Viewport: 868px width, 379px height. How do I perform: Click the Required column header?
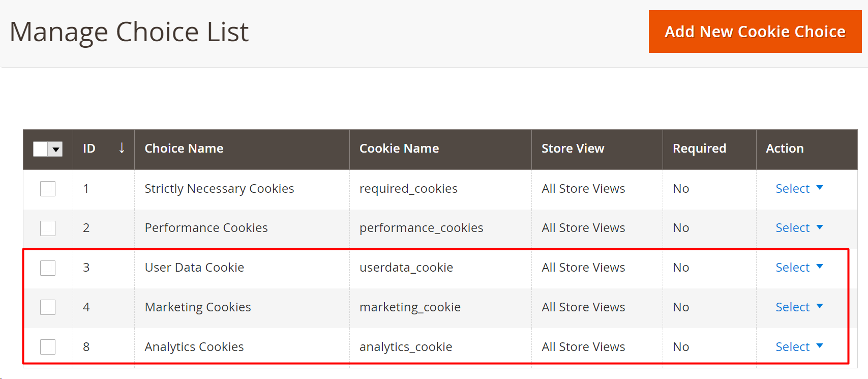coord(699,149)
